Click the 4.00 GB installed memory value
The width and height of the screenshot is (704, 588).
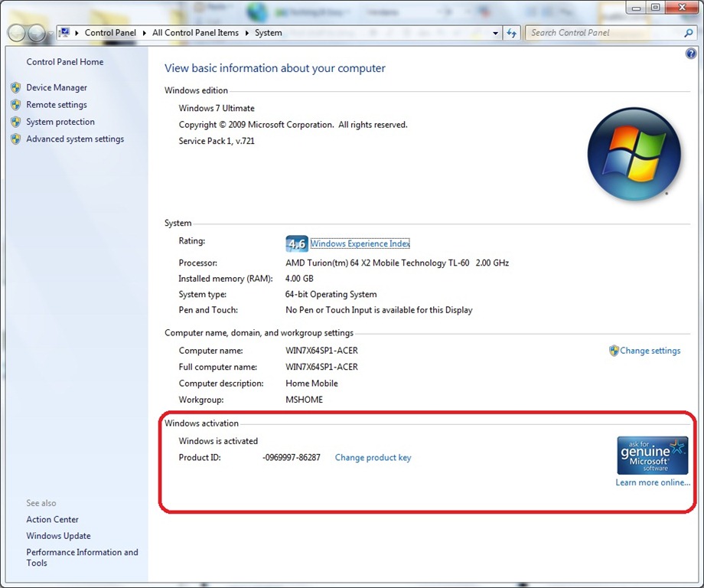tap(299, 279)
